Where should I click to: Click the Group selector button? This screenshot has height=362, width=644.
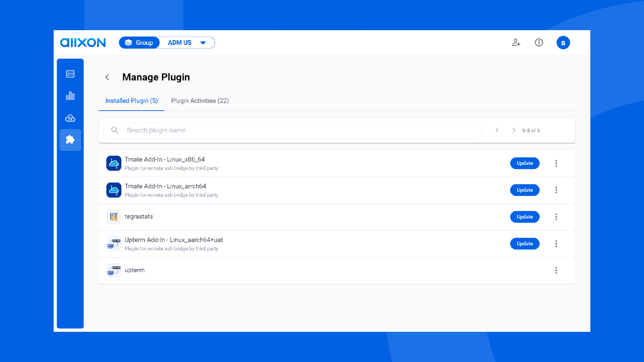coord(139,43)
